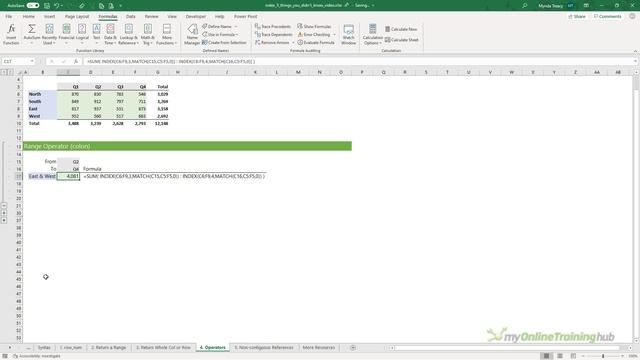Screen dimensions: 640x360
Task: Switch to the Data ribbon tab
Action: 131,16
